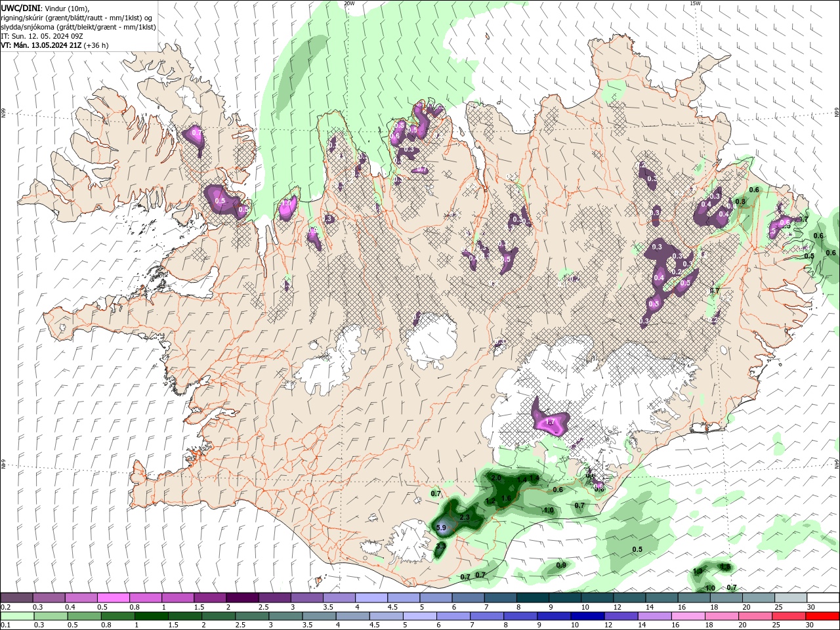Image resolution: width=840 pixels, height=630 pixels.
Task: Click the bold UWC/DINI title label
Action: tap(21, 8)
